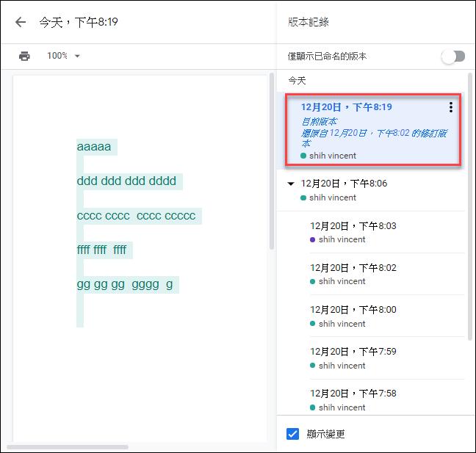Click the back arrow to exit version history
The image size is (476, 453).
(21, 22)
